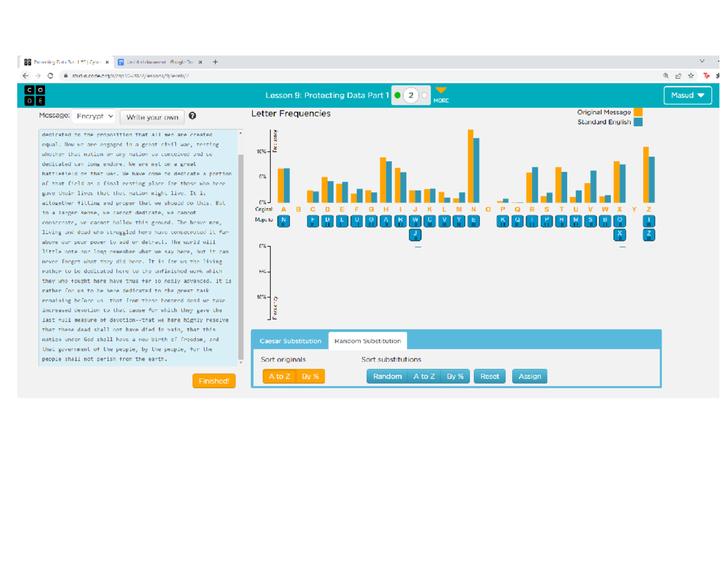
Task: Expand the MORE lesson menu
Action: 441,95
